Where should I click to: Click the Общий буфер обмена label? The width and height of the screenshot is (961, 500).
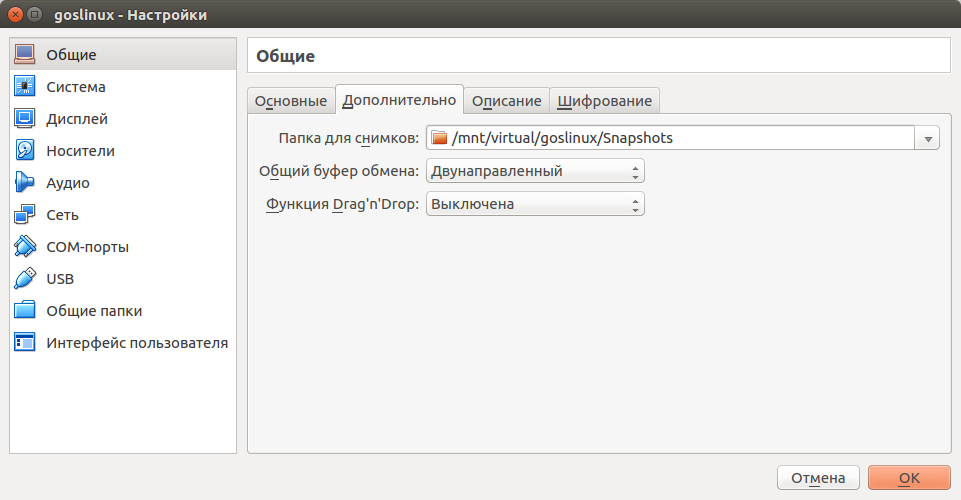click(x=339, y=171)
